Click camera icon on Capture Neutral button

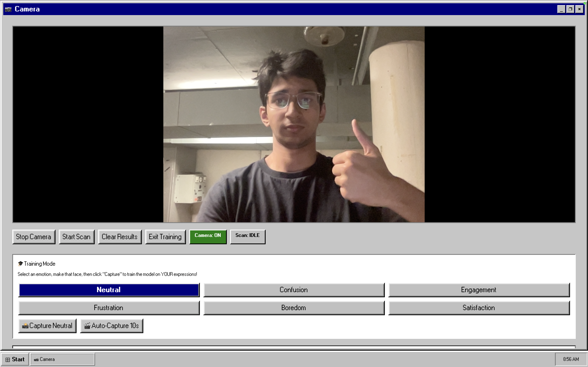point(25,326)
